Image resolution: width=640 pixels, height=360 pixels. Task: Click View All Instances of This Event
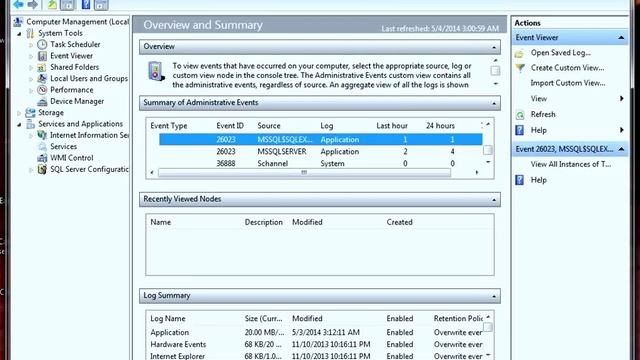571,164
